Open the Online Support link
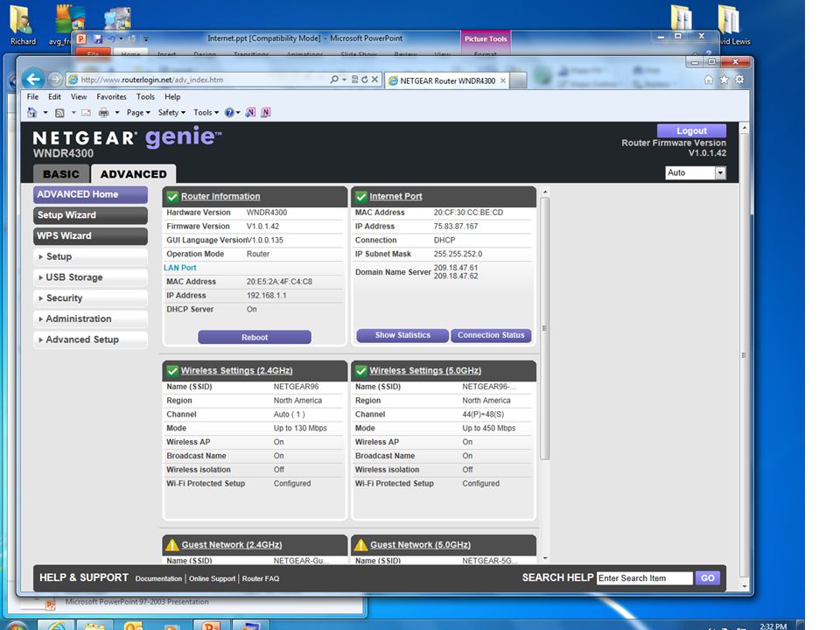 212,578
